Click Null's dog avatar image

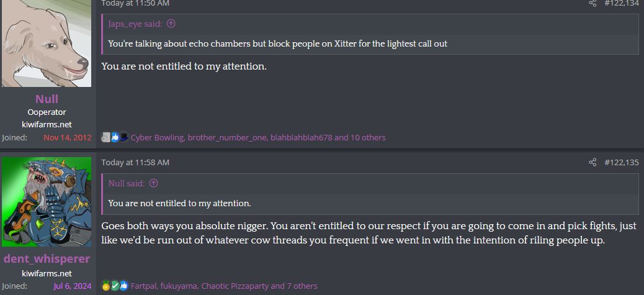(x=47, y=42)
